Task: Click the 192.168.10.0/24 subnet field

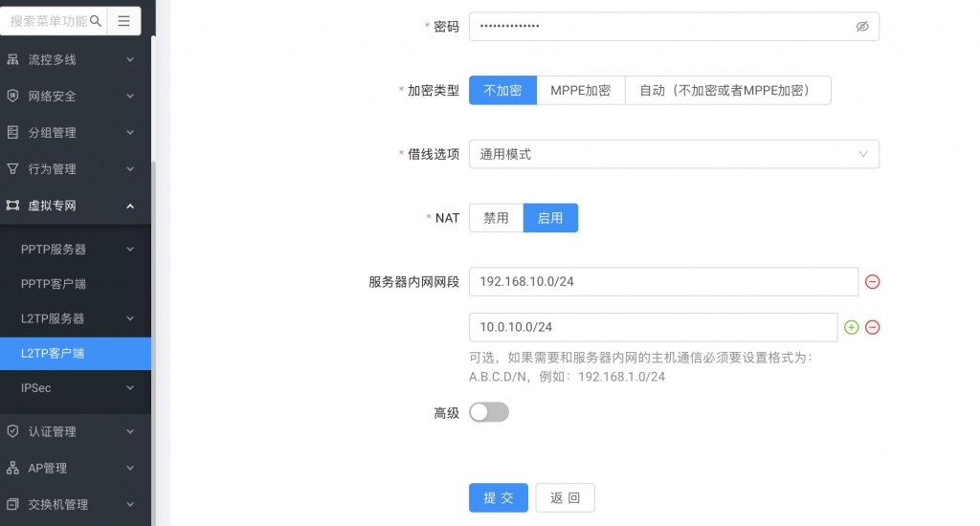Action: (663, 282)
